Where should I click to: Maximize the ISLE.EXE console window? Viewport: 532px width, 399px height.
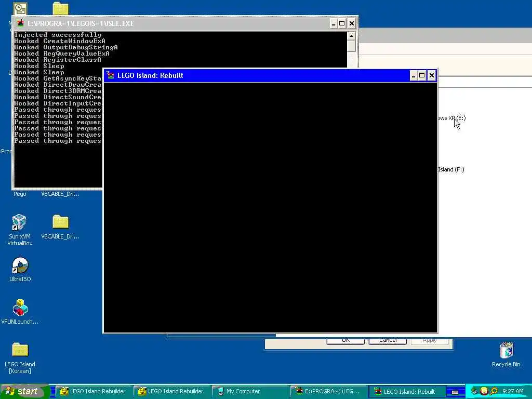[342, 23]
